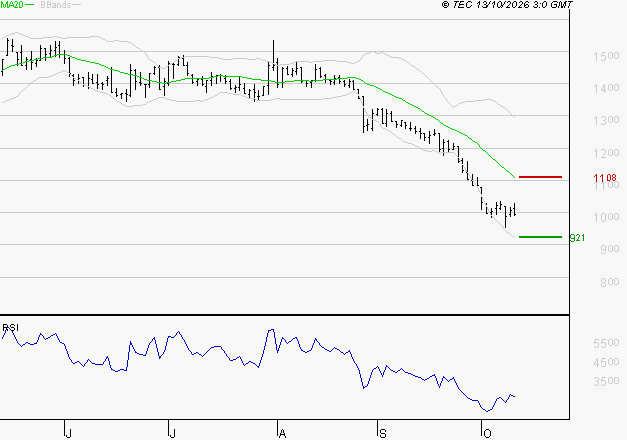Click the 1000 price axis label

click(606, 217)
